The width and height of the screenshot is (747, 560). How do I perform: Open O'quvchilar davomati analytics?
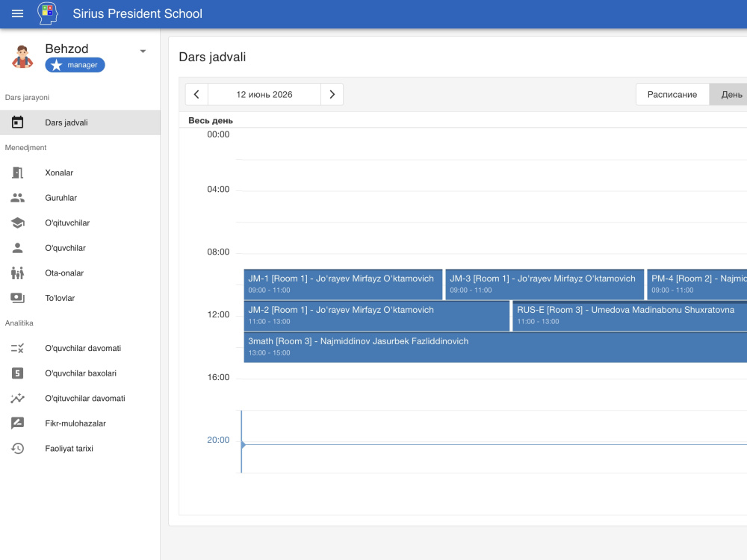click(x=80, y=348)
